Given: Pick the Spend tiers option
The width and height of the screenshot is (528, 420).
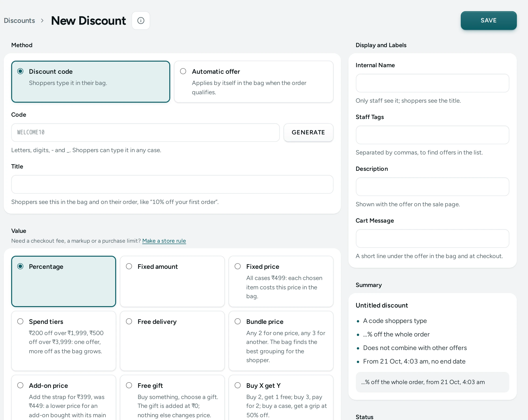Looking at the screenshot, I should 64,341.
